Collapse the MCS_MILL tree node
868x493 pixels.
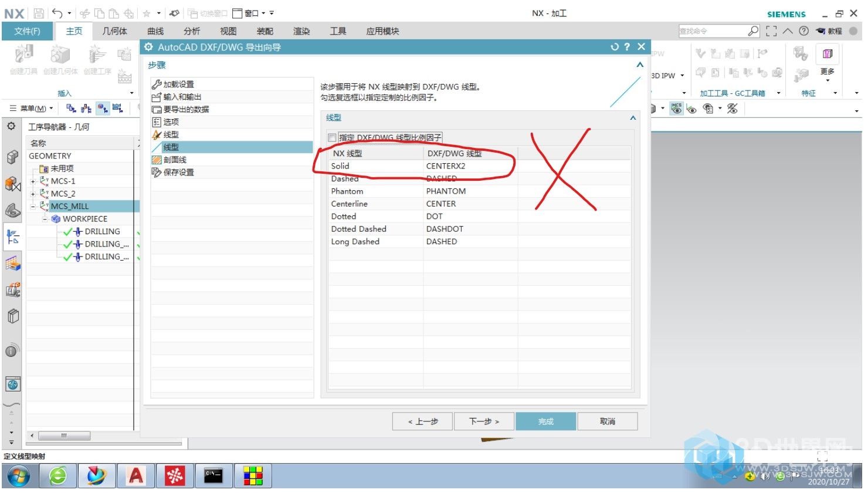[x=33, y=207]
